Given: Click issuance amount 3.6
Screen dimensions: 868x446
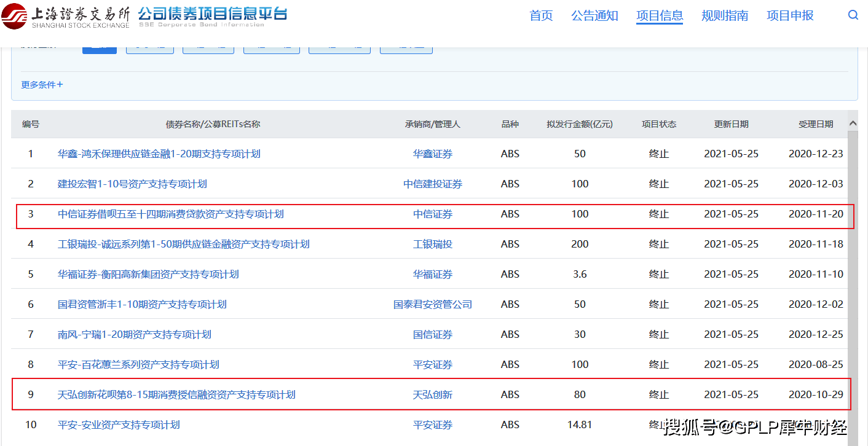Looking at the screenshot, I should click(580, 274).
